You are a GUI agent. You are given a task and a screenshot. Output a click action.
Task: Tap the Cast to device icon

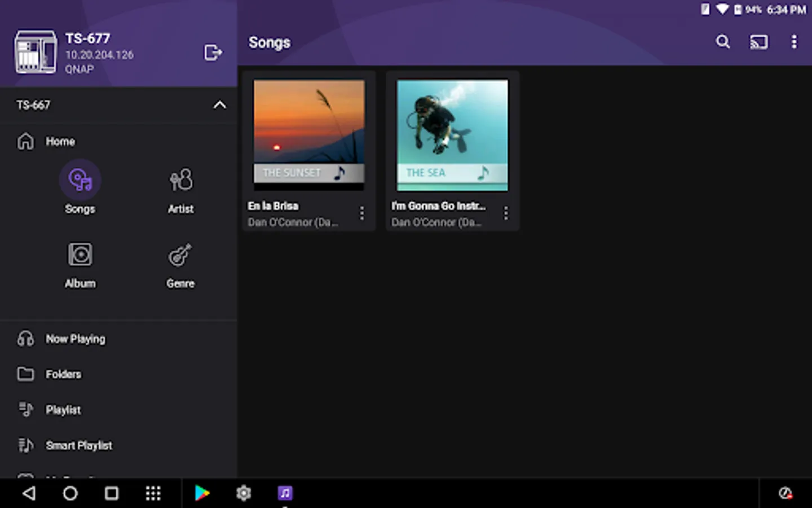[x=758, y=42]
